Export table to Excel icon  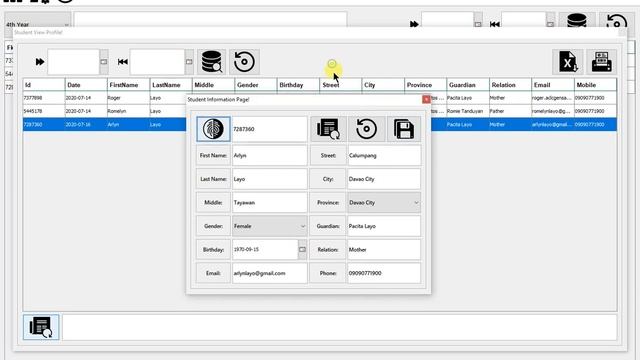point(568,62)
